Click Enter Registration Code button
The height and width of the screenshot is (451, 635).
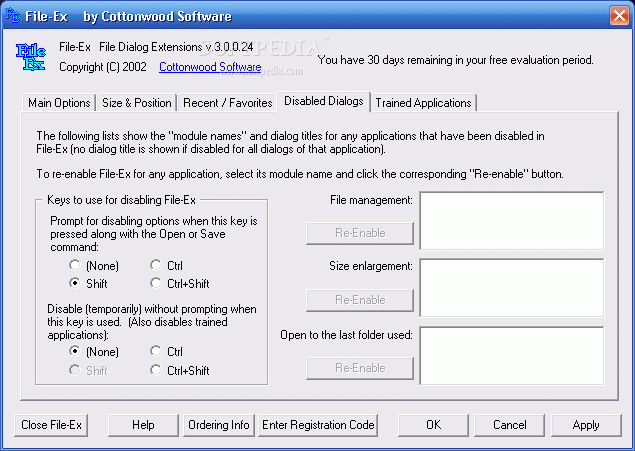(318, 425)
